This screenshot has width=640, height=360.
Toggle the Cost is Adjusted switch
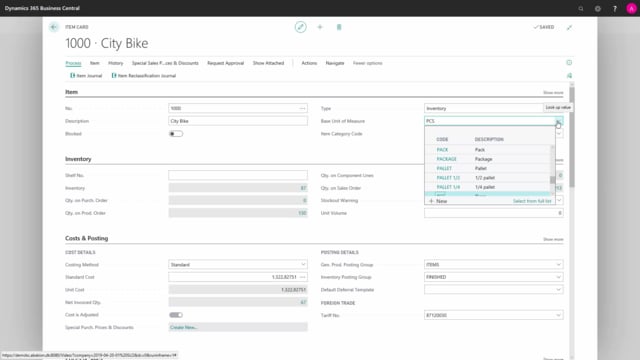(x=176, y=315)
